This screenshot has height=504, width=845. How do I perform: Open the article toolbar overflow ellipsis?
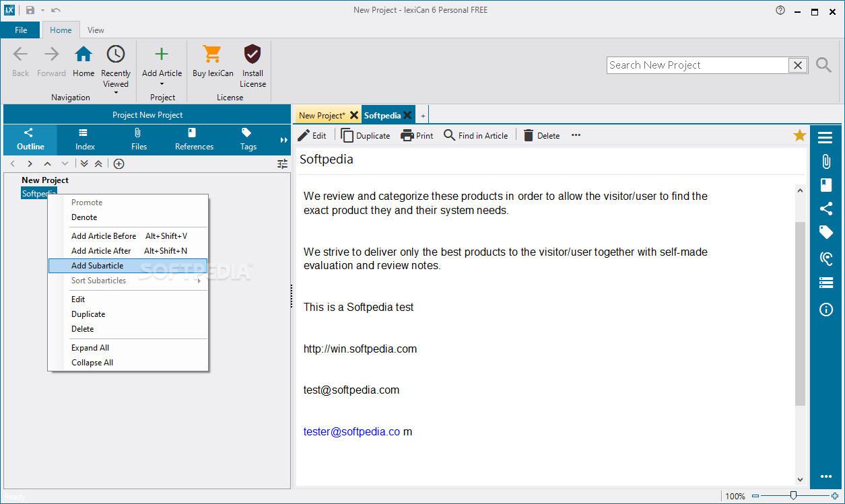click(576, 135)
